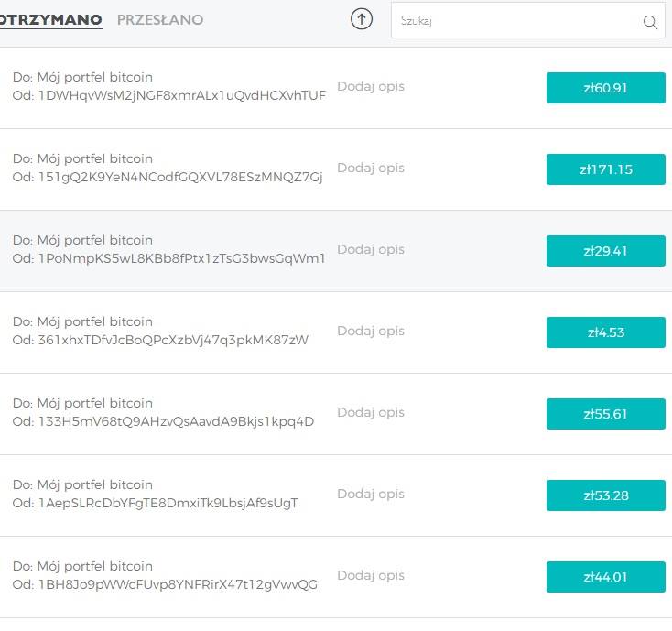Click the zł55.61 amount button

(x=605, y=414)
